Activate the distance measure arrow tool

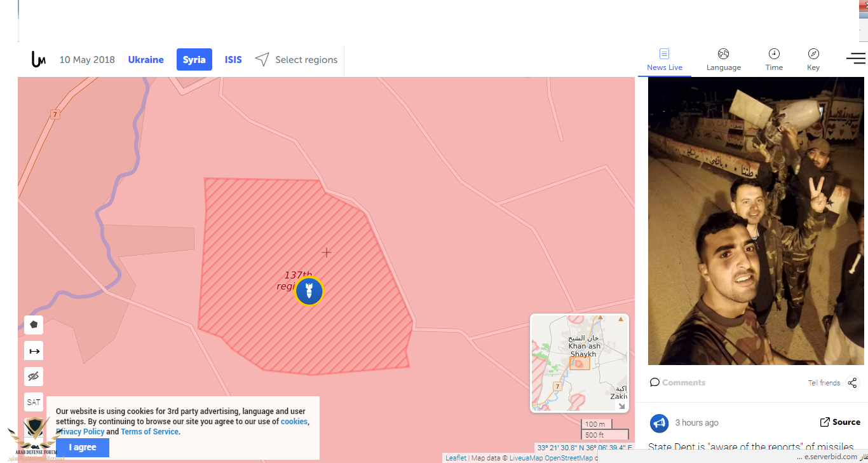point(34,350)
